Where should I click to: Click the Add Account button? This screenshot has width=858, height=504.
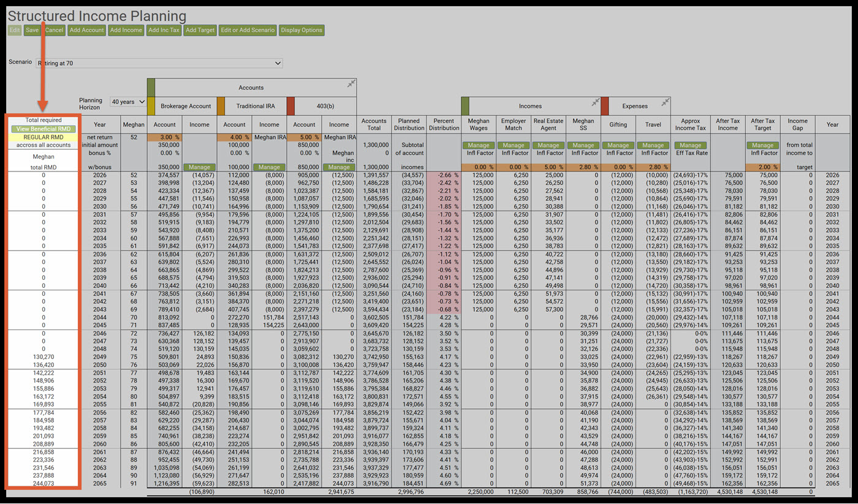point(86,30)
